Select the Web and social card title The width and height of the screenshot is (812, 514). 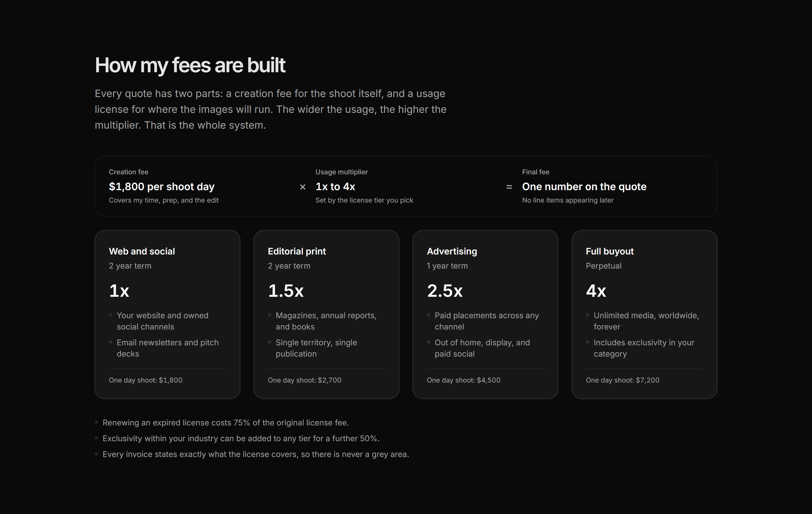pyautogui.click(x=142, y=251)
